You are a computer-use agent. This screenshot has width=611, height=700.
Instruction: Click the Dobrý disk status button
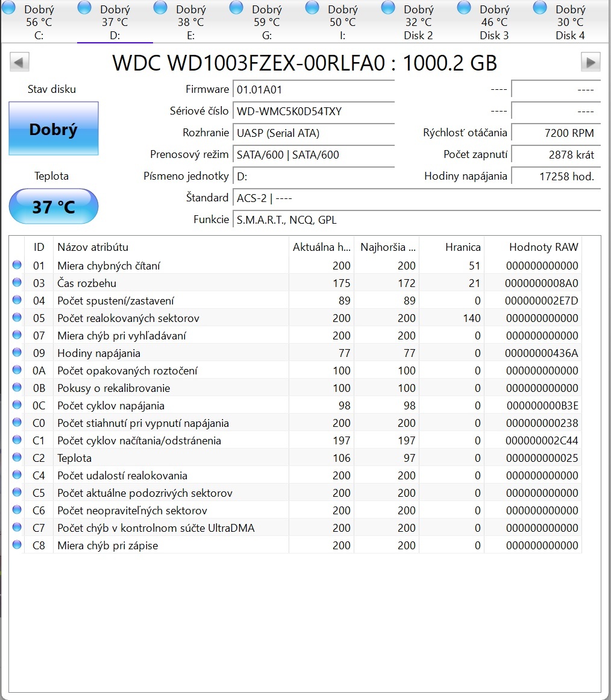tap(53, 128)
